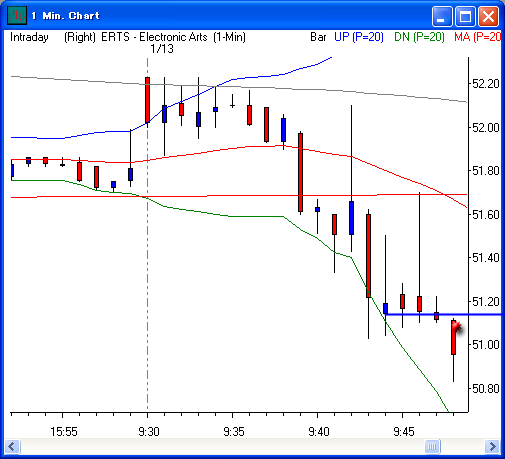
Task: Click the right scroll arrow on horizontal scrollbar
Action: 492,446
